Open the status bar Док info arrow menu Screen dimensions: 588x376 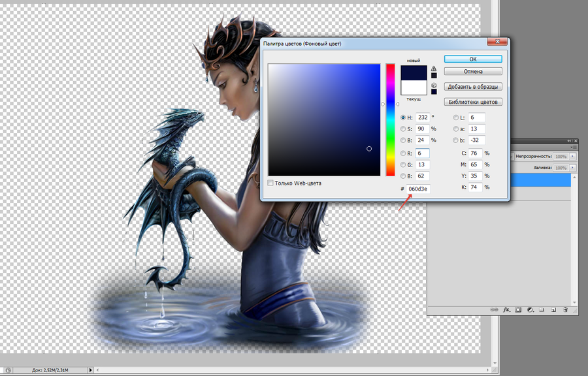90,370
